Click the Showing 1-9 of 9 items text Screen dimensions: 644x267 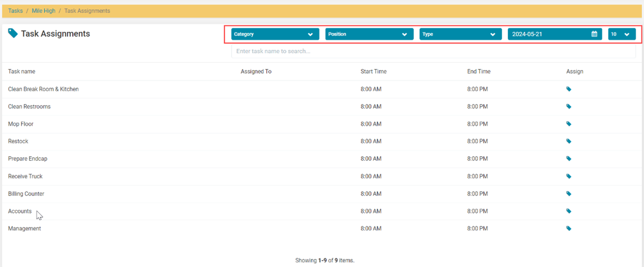[x=325, y=261]
